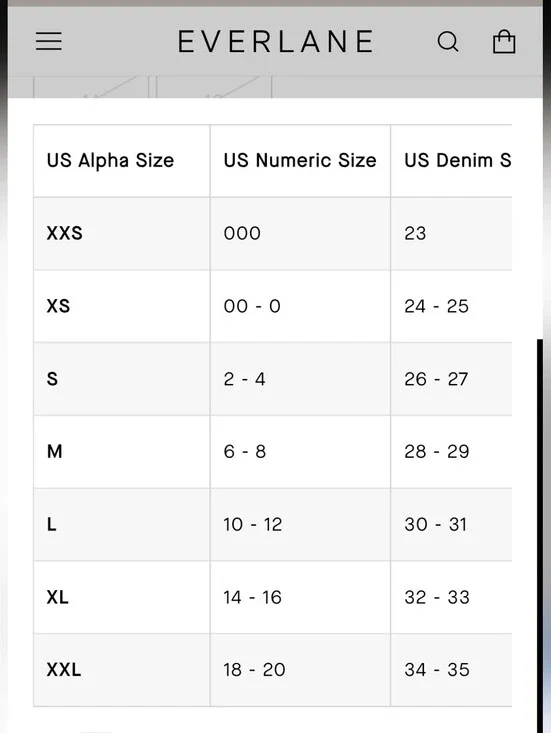This screenshot has width=551, height=733.
Task: Click the left diagram thumbnail above table
Action: pos(91,87)
